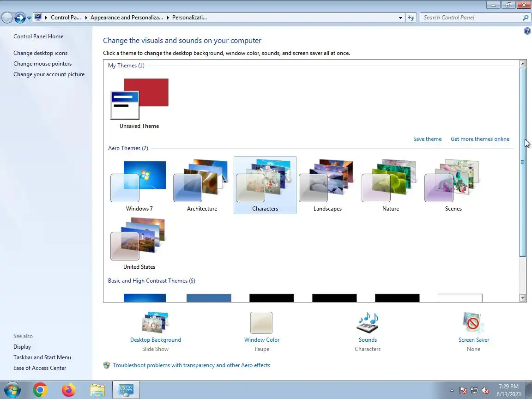Screen dimensions: 532x399
Task: Click Control Panel taskbar button
Action: click(x=126, y=390)
